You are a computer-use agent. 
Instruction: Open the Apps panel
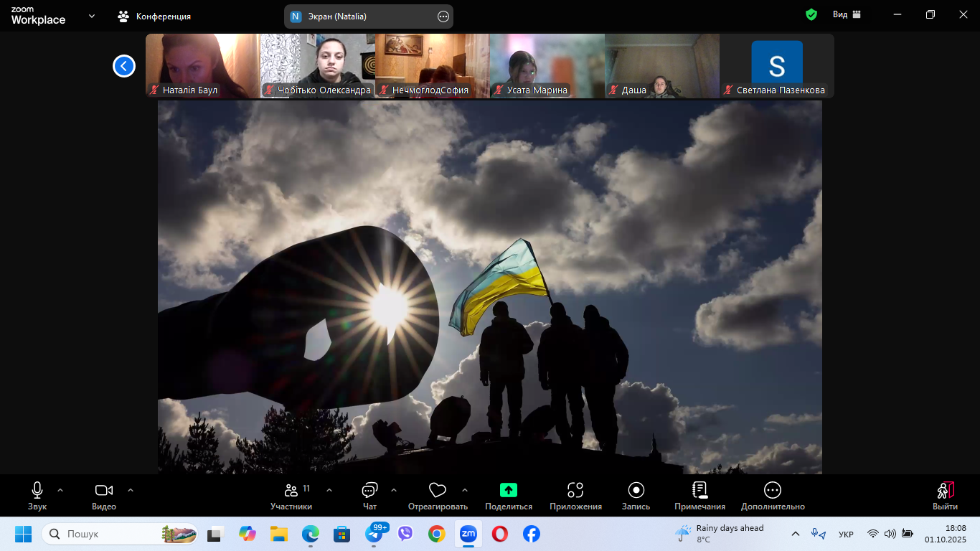(575, 491)
